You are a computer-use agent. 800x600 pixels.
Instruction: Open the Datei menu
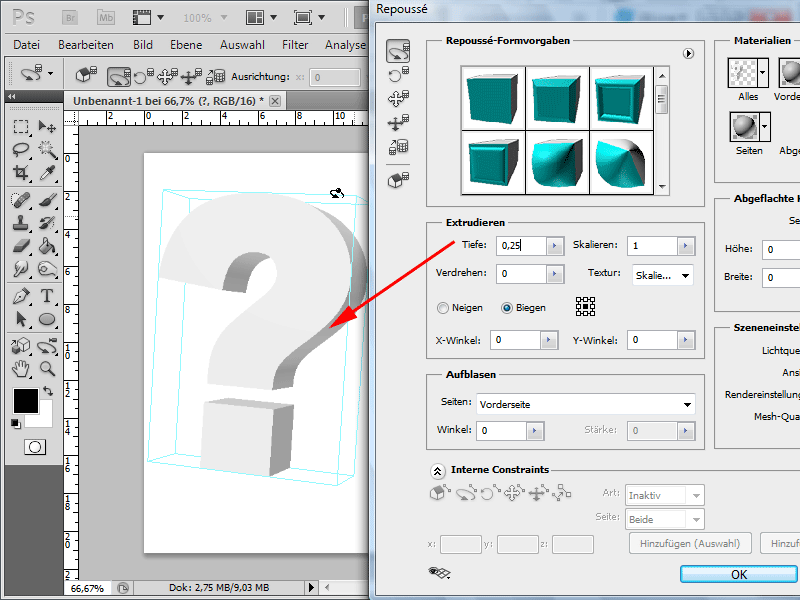pyautogui.click(x=27, y=45)
